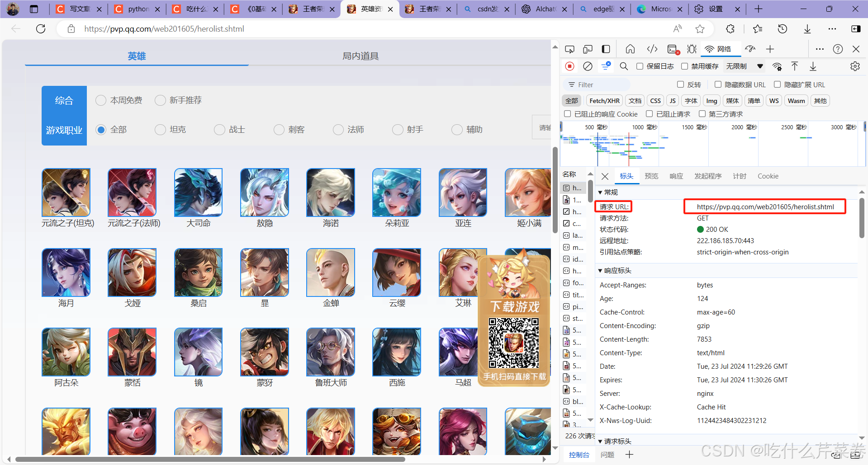Check 已阻止的响应 Cookie option
This screenshot has height=465, width=868.
click(x=567, y=114)
